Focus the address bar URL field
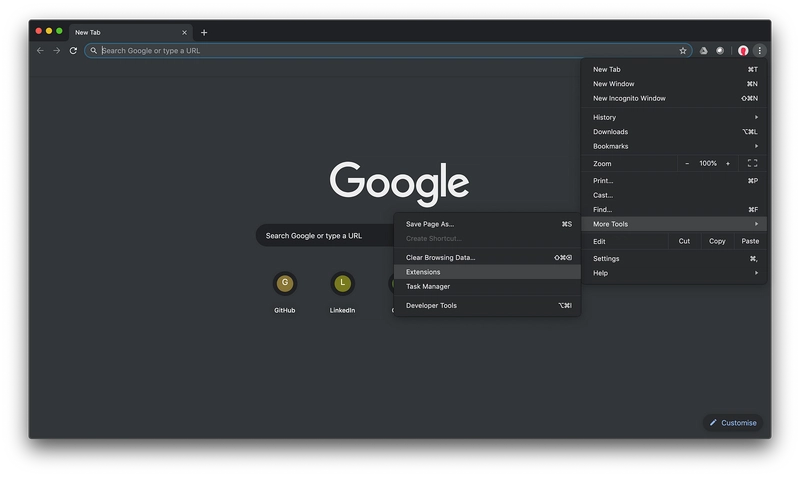Viewport: 800px width, 477px height. [388, 51]
